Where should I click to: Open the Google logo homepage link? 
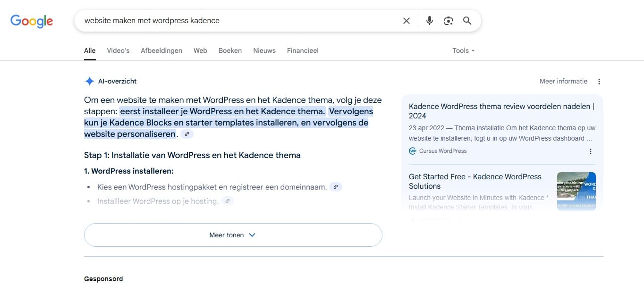32,21
